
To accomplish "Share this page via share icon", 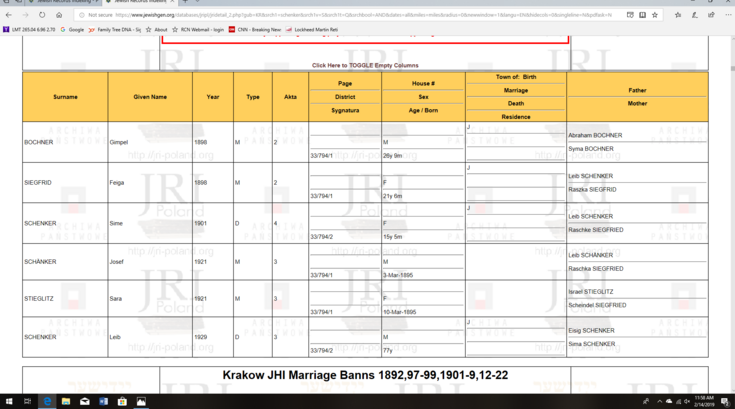I will [x=711, y=15].
